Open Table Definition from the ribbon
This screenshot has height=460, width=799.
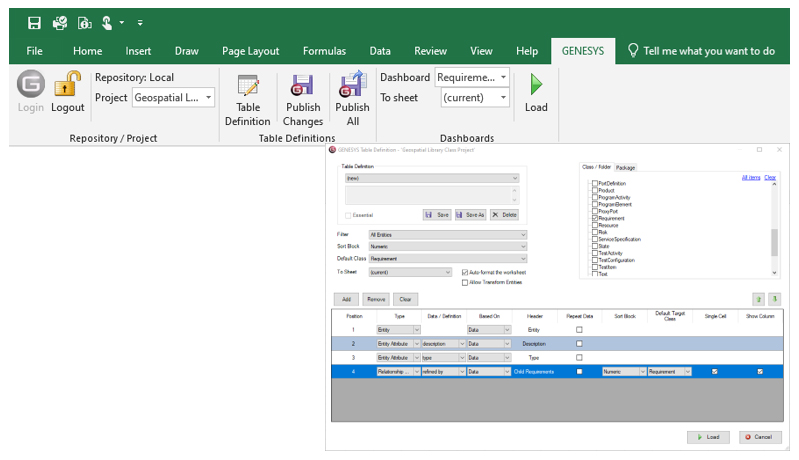click(x=247, y=86)
